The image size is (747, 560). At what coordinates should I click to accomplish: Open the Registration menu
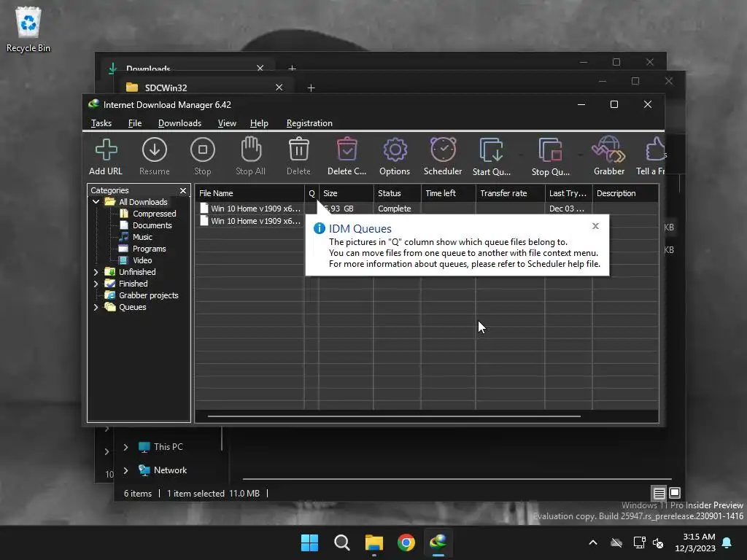(309, 123)
